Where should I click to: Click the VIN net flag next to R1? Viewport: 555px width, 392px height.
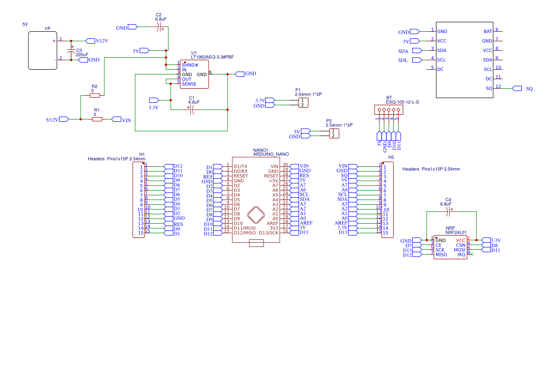[x=117, y=119]
